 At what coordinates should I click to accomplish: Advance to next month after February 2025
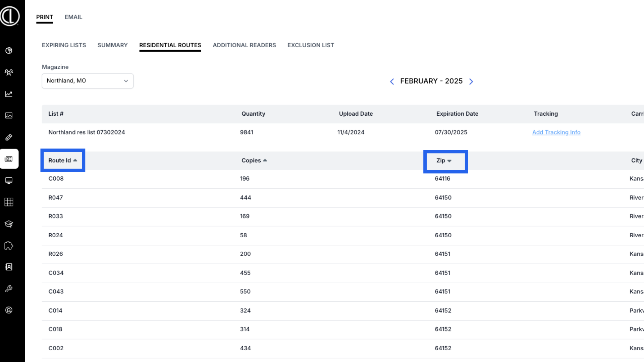[471, 81]
